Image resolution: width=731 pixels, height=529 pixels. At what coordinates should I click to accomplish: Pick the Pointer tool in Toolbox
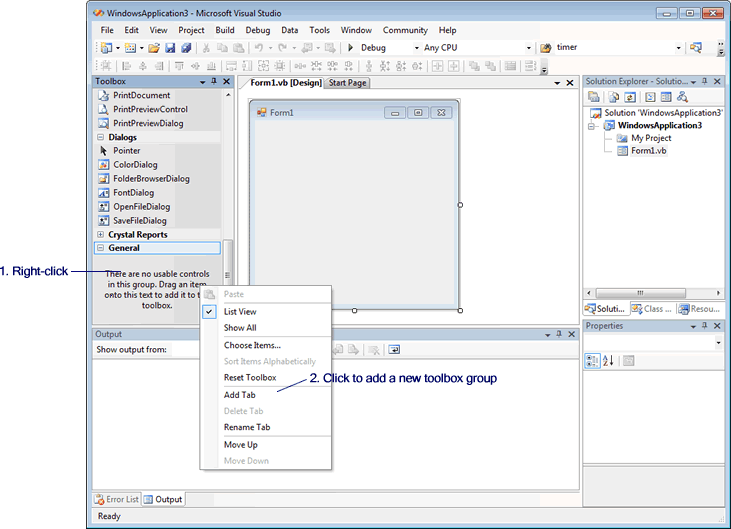[126, 151]
